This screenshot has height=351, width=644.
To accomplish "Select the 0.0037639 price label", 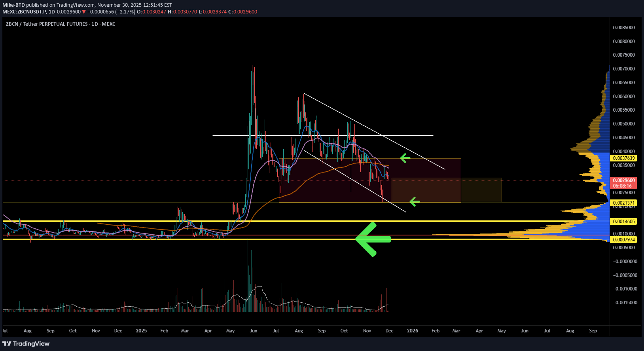I will coord(624,158).
